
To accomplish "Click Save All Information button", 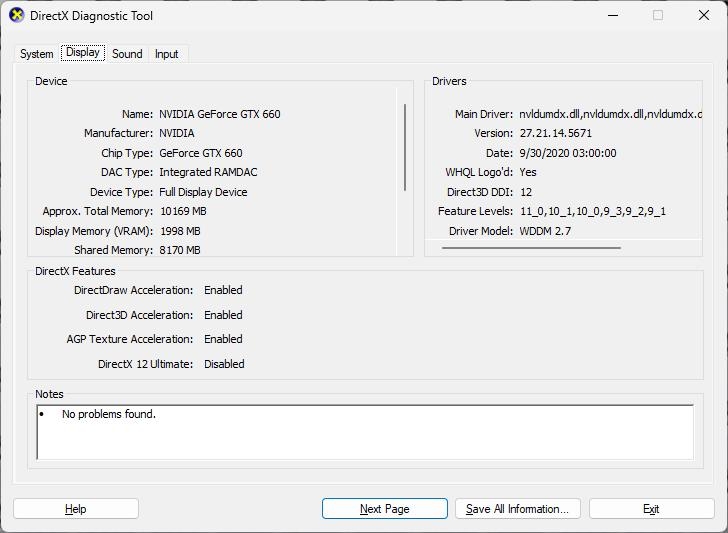I will [517, 509].
